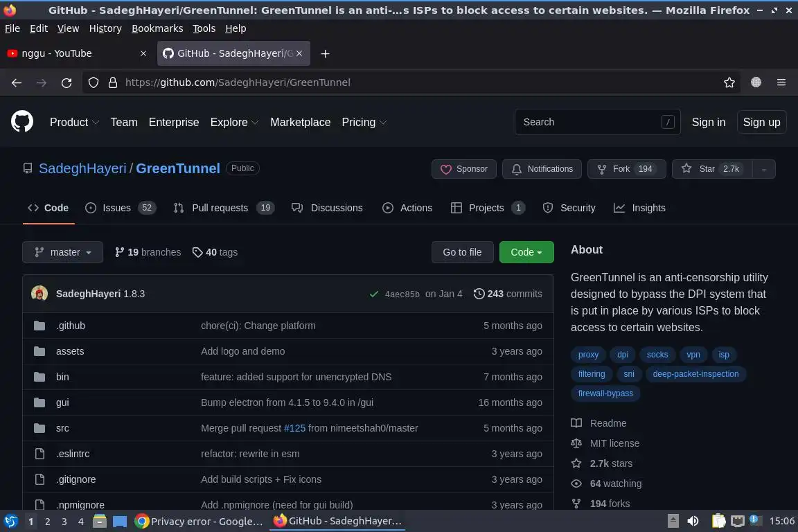The height and width of the screenshot is (532, 798).
Task: Open the Tools menu
Action: click(204, 28)
